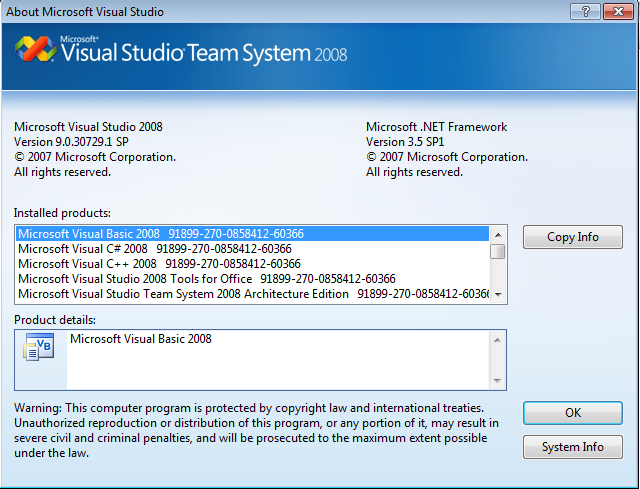Click the Visual Studio logo icon
The image size is (640, 489).
tap(36, 49)
